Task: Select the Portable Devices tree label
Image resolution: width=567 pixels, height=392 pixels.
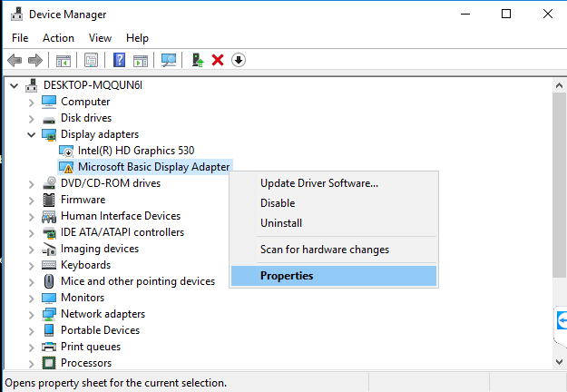Action: (100, 330)
